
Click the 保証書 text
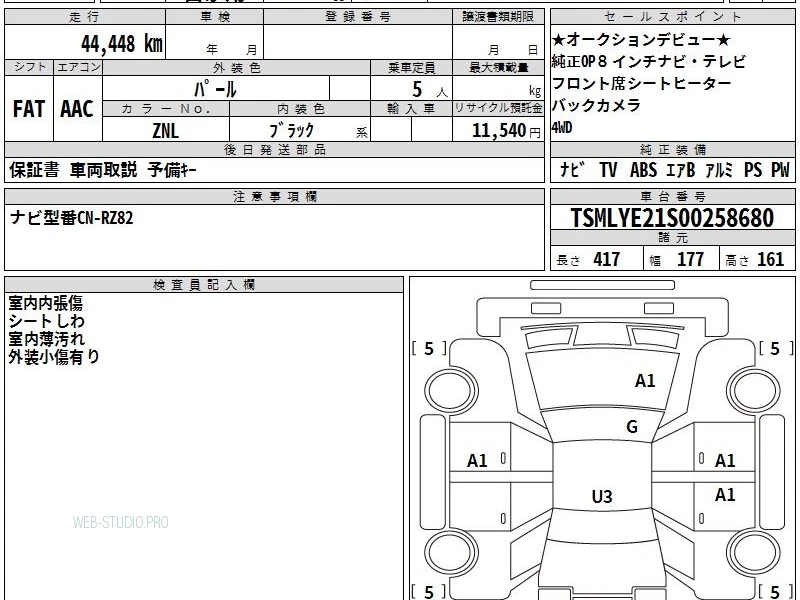34,170
